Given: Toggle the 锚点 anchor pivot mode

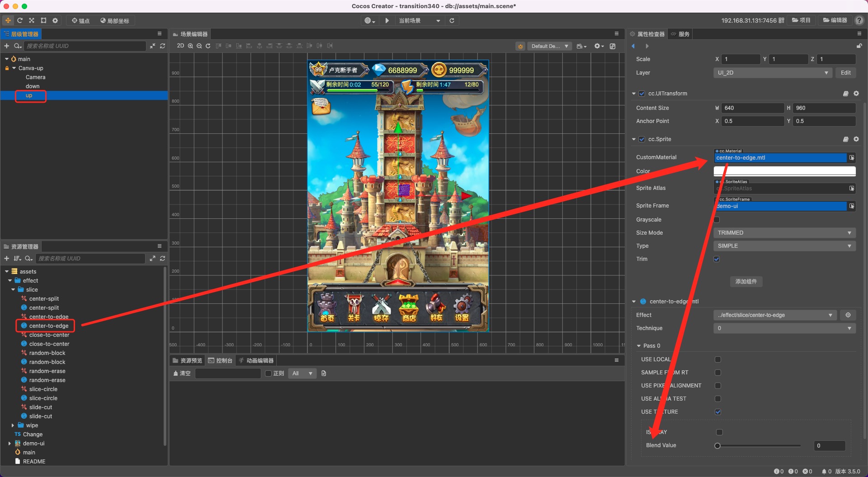Looking at the screenshot, I should [81, 21].
